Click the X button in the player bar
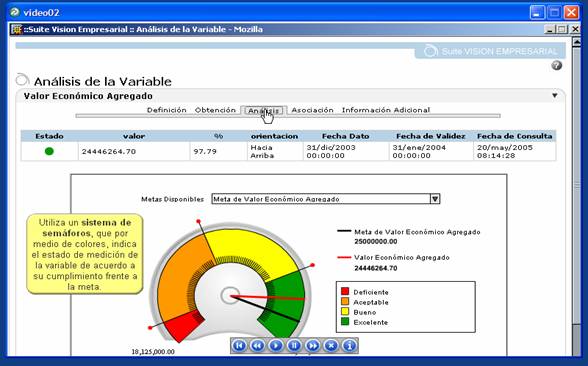This screenshot has height=366, width=588. [x=331, y=345]
